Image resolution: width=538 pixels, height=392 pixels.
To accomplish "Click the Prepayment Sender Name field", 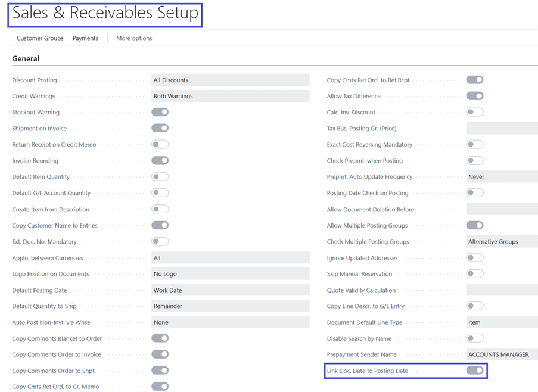I will 500,354.
